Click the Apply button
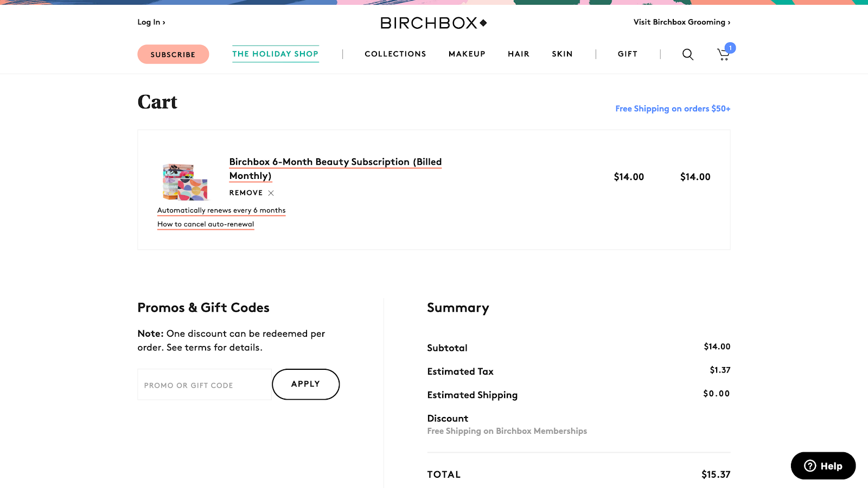Screen dimensions: 868x488 pos(305,384)
